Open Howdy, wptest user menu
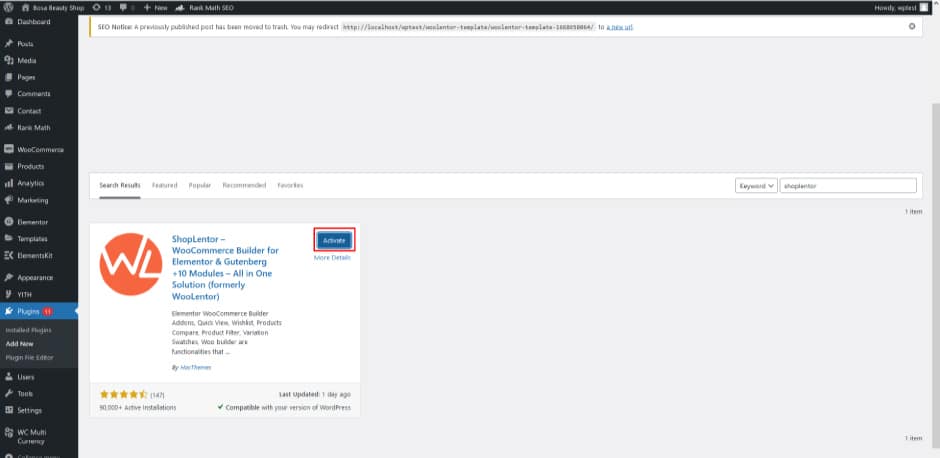Image resolution: width=940 pixels, height=458 pixels. [898, 7]
